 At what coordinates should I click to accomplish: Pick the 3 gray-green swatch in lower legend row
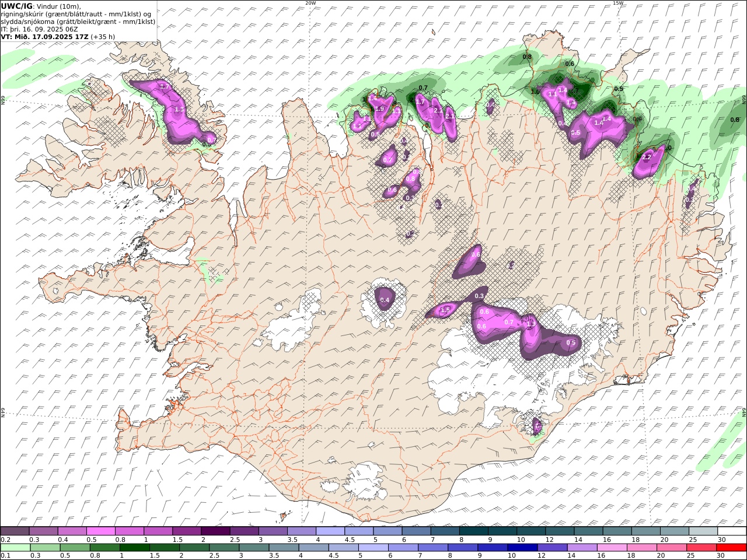[254, 548]
